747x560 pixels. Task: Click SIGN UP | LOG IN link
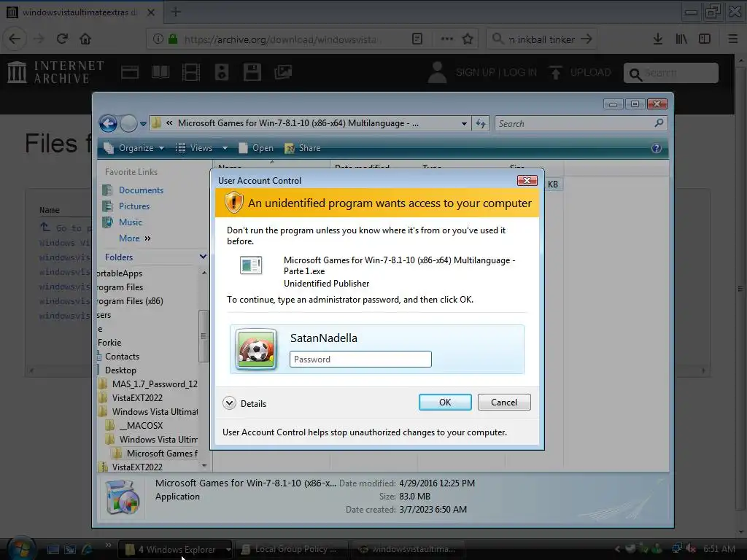(x=496, y=72)
